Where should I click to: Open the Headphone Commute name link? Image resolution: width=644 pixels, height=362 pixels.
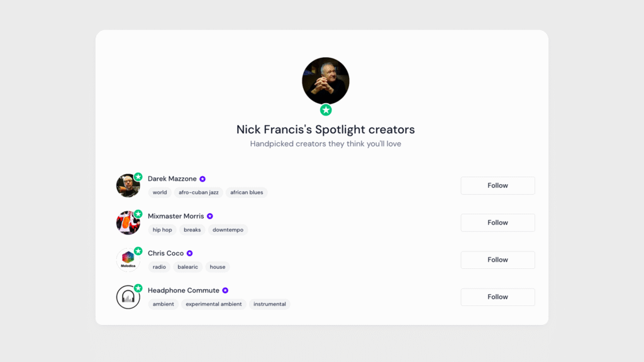tap(183, 290)
